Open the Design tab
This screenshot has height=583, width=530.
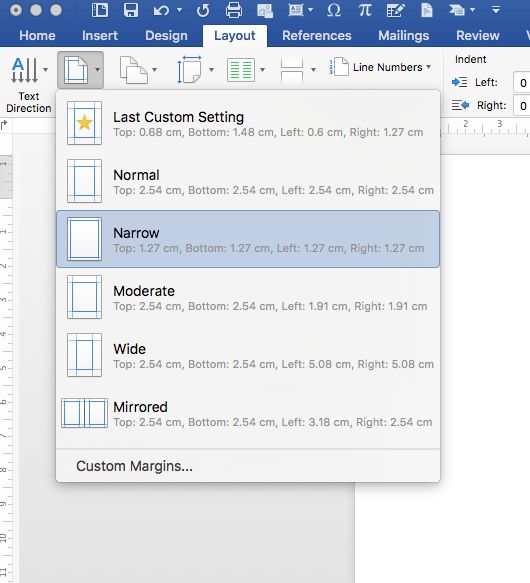[x=166, y=36]
